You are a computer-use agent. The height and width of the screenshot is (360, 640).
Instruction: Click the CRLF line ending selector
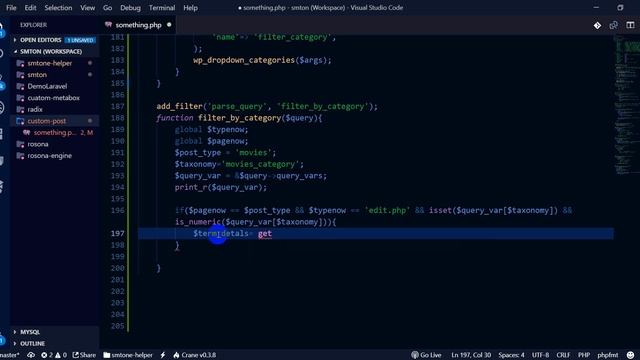(563, 355)
